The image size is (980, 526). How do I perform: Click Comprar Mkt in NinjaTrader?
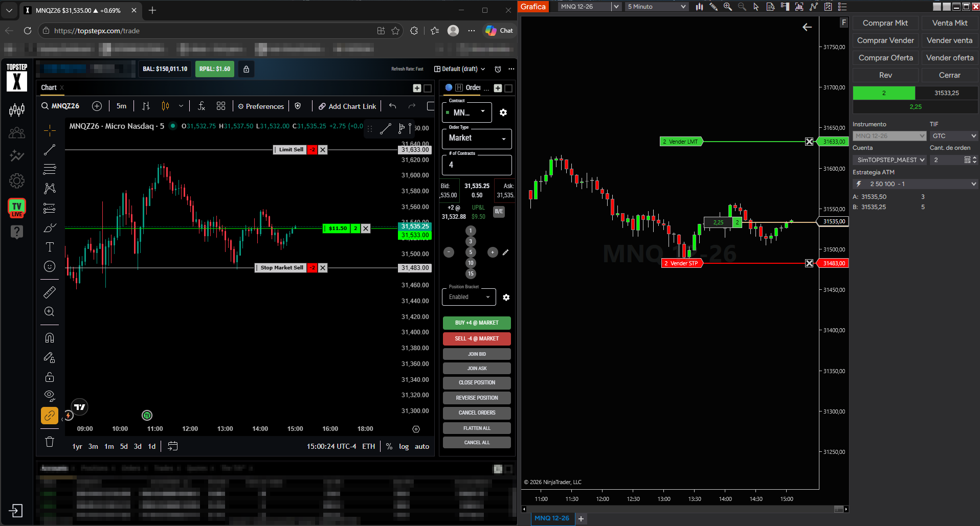point(885,23)
